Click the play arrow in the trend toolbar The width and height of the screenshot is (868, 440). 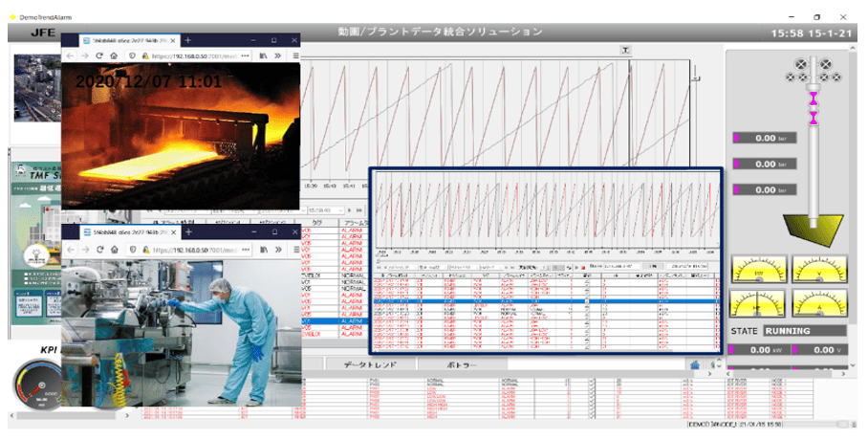pyautogui.click(x=349, y=210)
